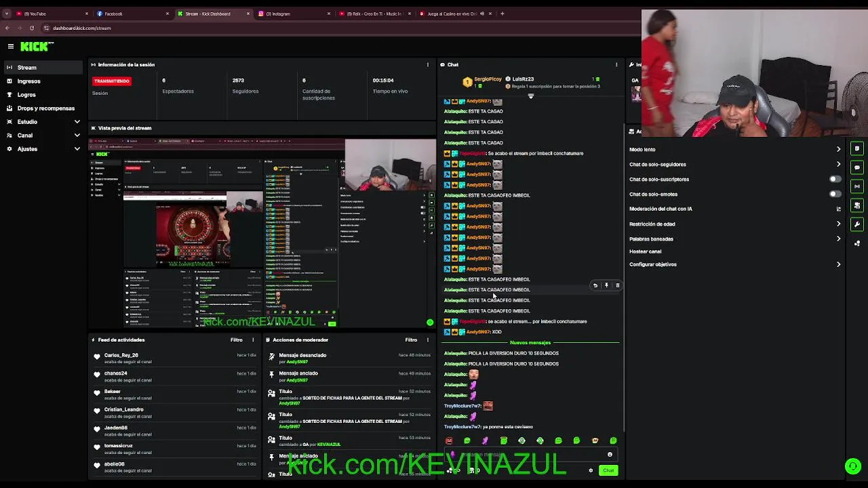Open options menu of Información de la sesión
868x488 pixels.
pyautogui.click(x=427, y=64)
